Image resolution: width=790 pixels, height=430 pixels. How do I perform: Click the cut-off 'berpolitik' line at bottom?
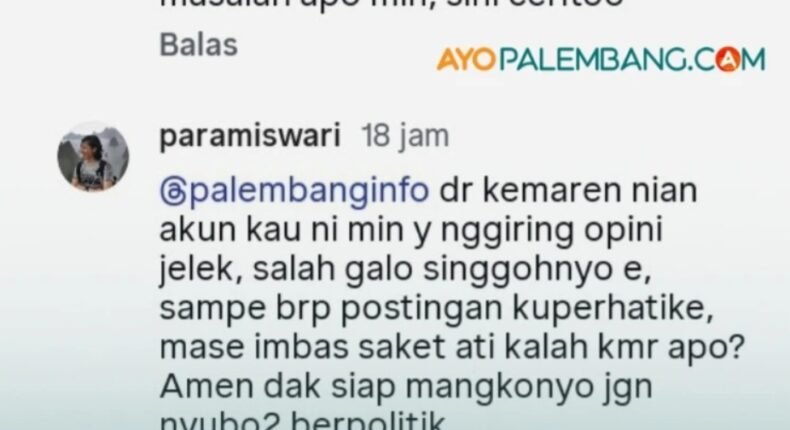(x=303, y=421)
